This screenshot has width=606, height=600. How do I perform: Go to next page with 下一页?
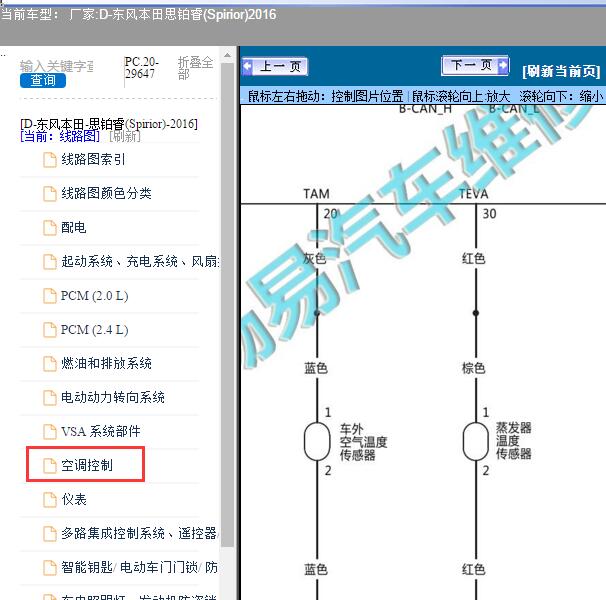pyautogui.click(x=475, y=66)
